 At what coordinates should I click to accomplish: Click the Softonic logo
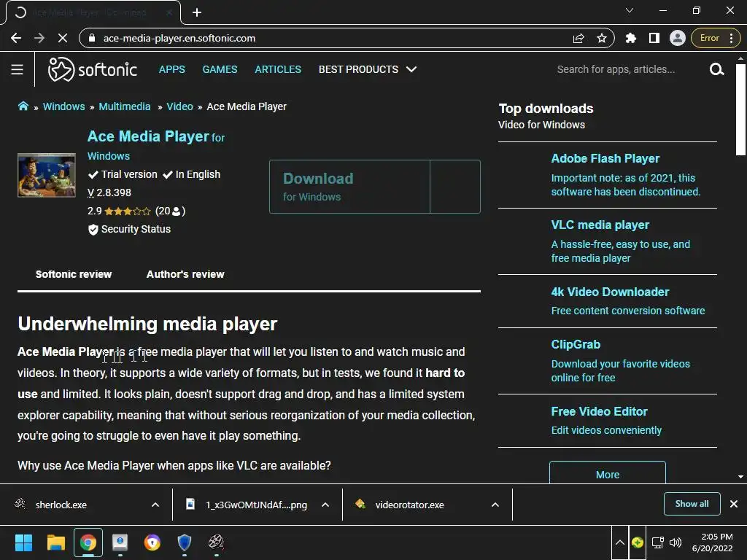[93, 69]
